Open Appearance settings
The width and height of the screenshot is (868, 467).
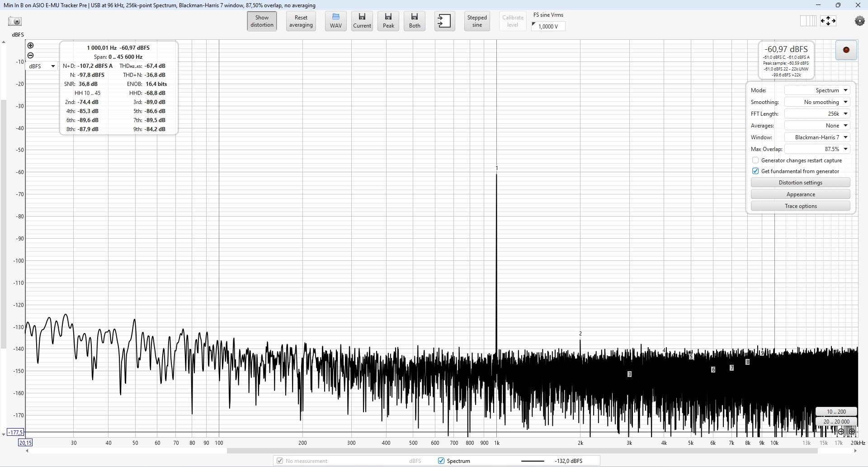pyautogui.click(x=800, y=194)
